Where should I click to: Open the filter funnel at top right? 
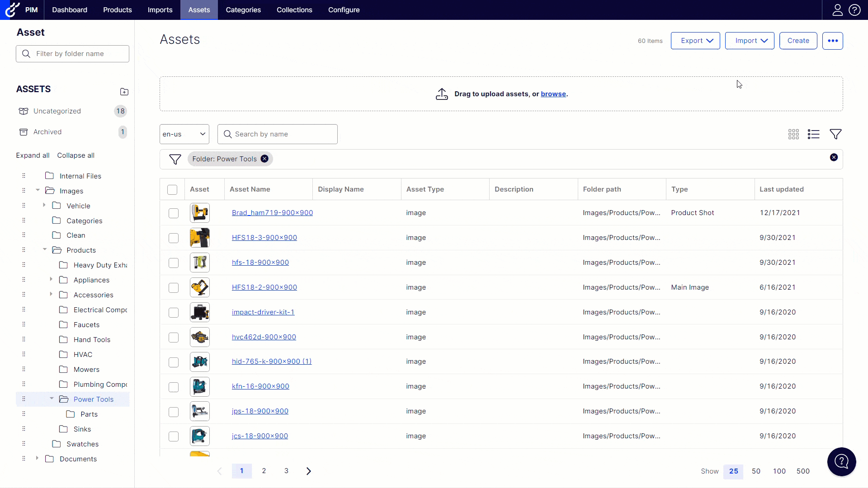pyautogui.click(x=835, y=134)
